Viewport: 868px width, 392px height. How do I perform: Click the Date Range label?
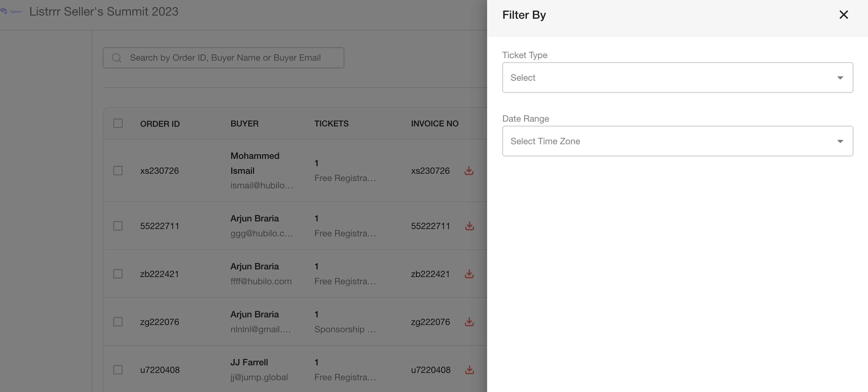coord(526,118)
